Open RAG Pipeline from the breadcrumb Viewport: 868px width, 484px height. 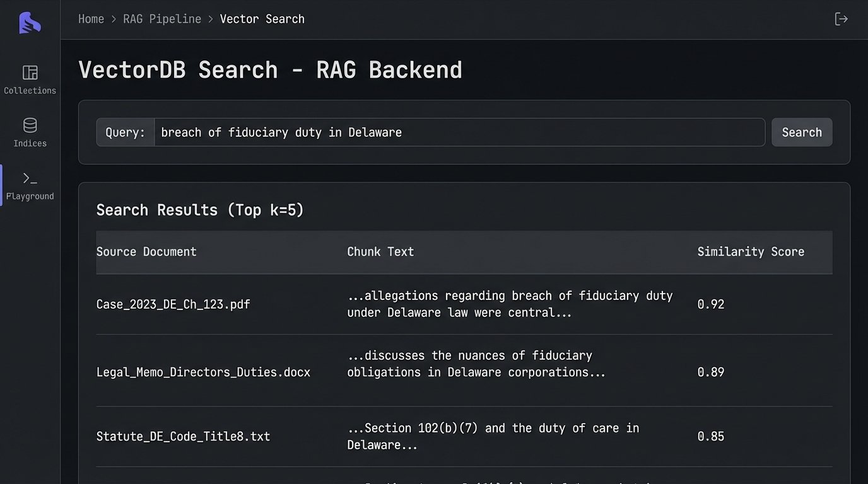161,18
